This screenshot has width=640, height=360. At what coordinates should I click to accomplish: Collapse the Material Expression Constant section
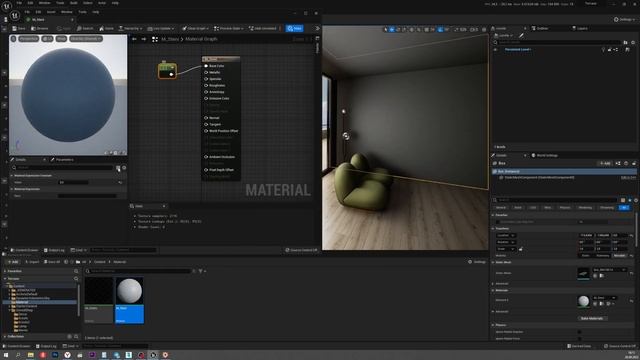pos(11,176)
